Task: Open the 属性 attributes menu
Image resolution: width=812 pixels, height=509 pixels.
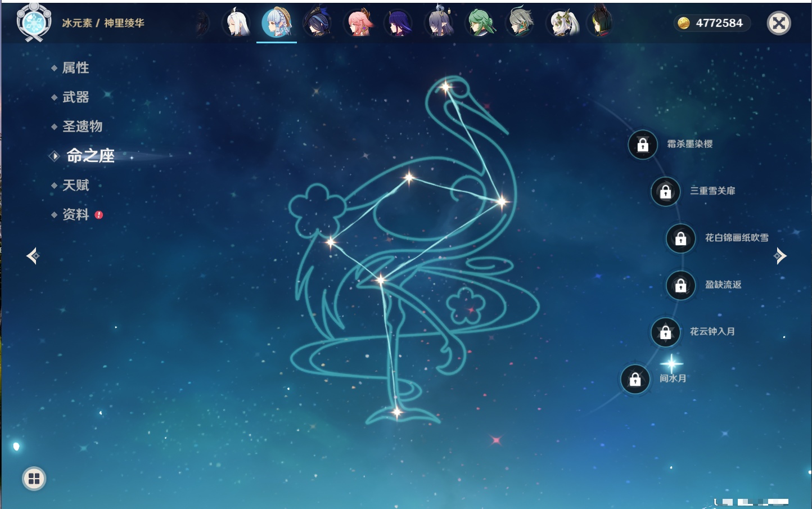Action: click(x=75, y=68)
